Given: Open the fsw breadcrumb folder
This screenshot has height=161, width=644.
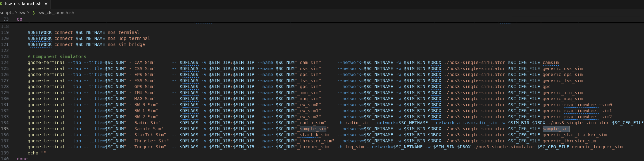Looking at the screenshot, I should pyautogui.click(x=22, y=12).
